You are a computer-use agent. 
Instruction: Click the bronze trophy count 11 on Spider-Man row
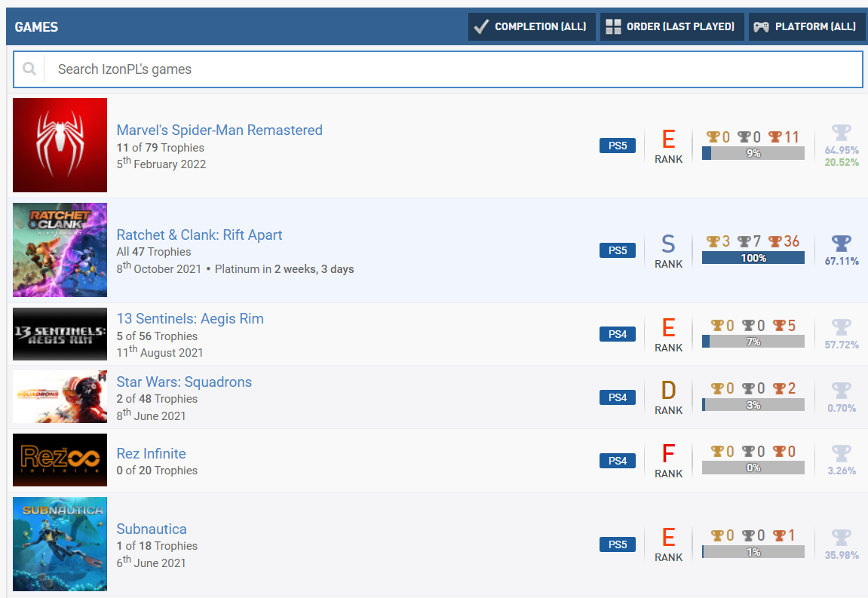(784, 136)
